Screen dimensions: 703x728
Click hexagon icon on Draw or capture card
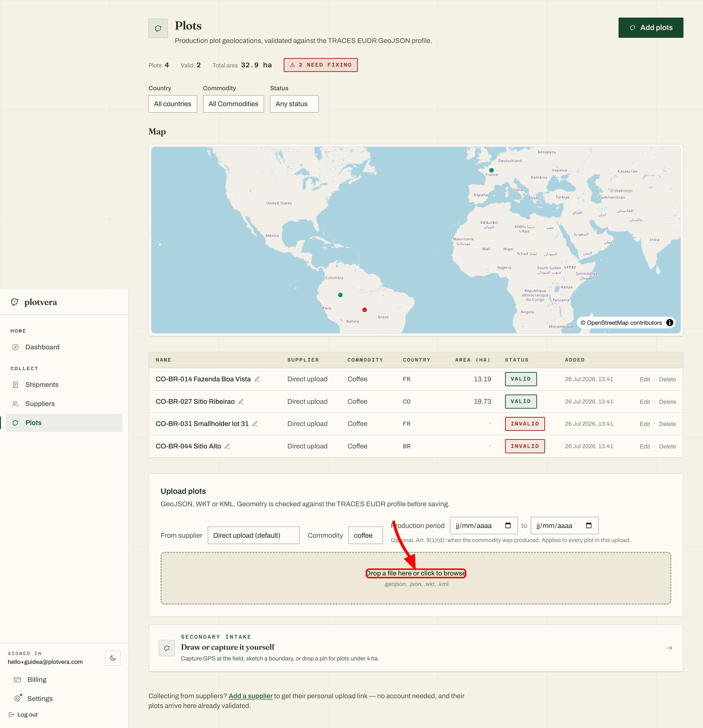pyautogui.click(x=167, y=648)
